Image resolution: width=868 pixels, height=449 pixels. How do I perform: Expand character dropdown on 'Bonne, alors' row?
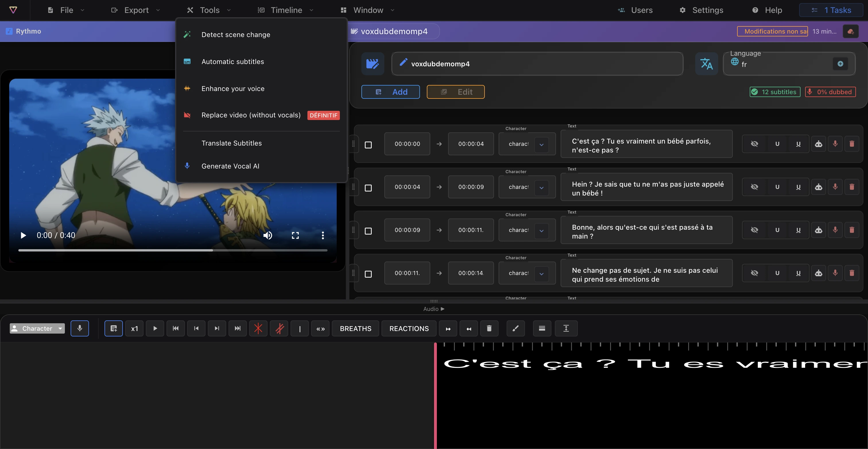541,231
